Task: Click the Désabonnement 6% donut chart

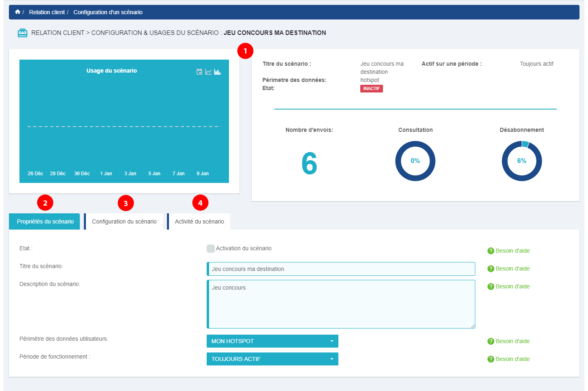Action: pyautogui.click(x=522, y=161)
